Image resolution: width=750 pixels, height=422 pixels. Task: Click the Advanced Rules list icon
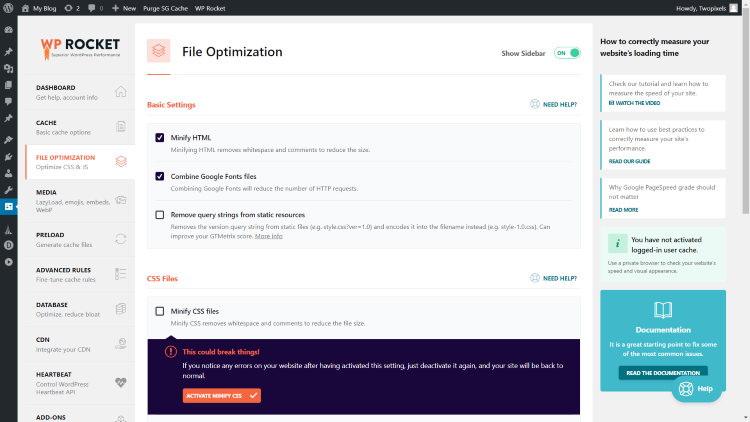[121, 274]
